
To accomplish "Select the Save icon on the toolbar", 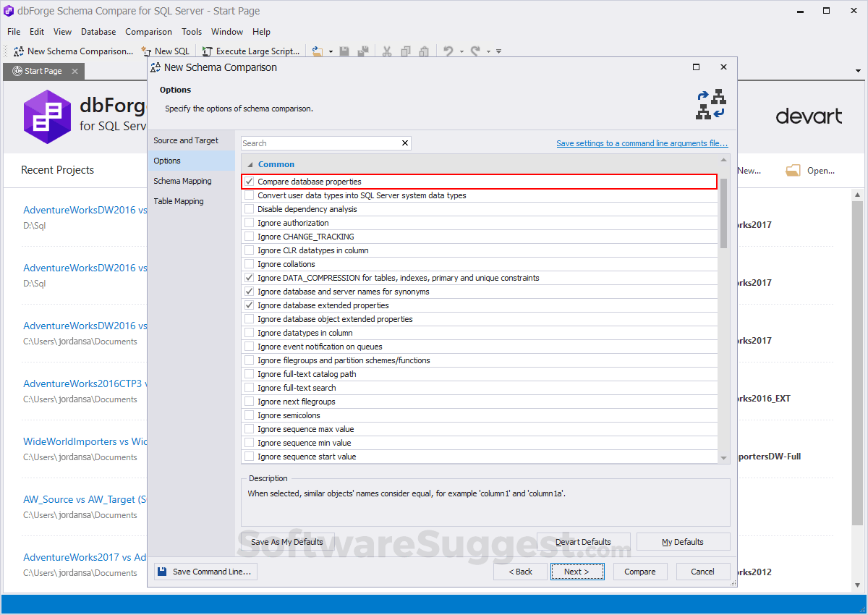I will click(344, 51).
